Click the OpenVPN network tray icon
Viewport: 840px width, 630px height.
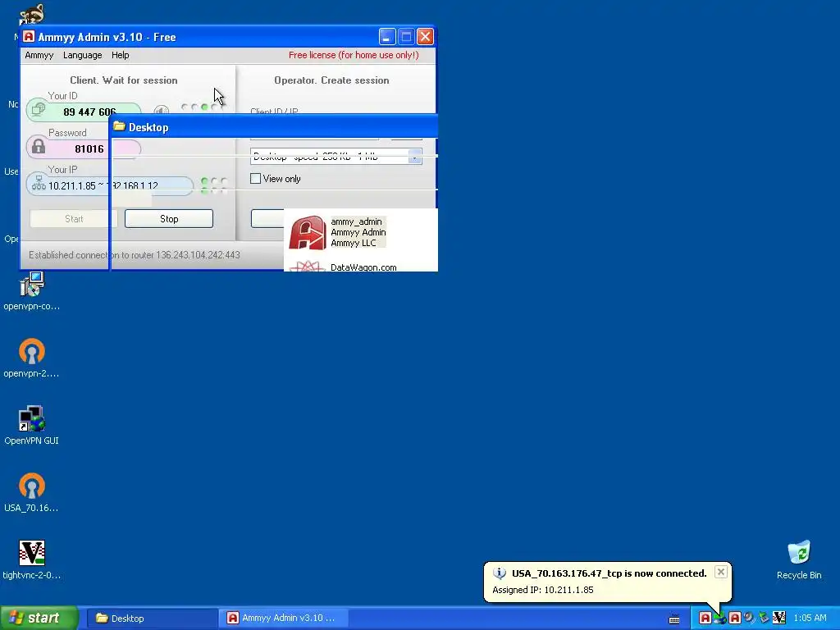coord(720,619)
